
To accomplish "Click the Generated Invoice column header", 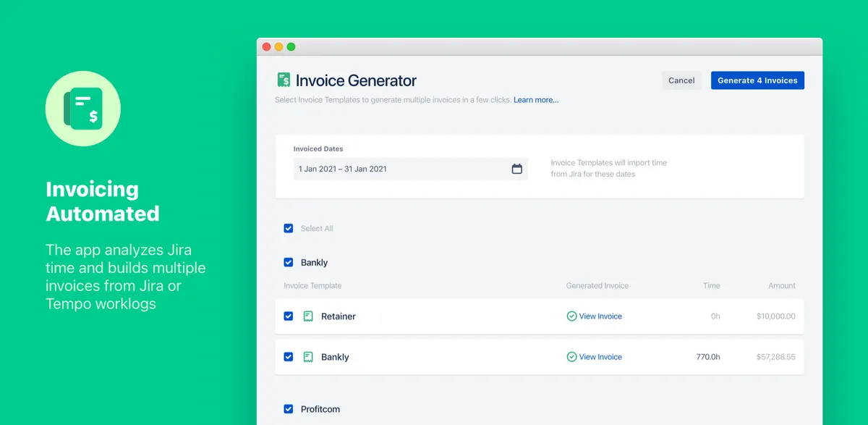I will [x=597, y=286].
